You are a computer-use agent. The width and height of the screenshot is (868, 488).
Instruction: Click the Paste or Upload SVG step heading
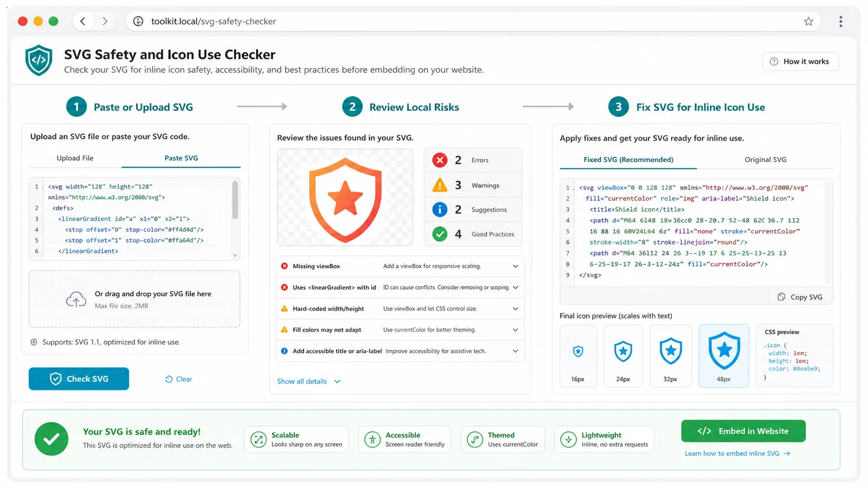143,107
